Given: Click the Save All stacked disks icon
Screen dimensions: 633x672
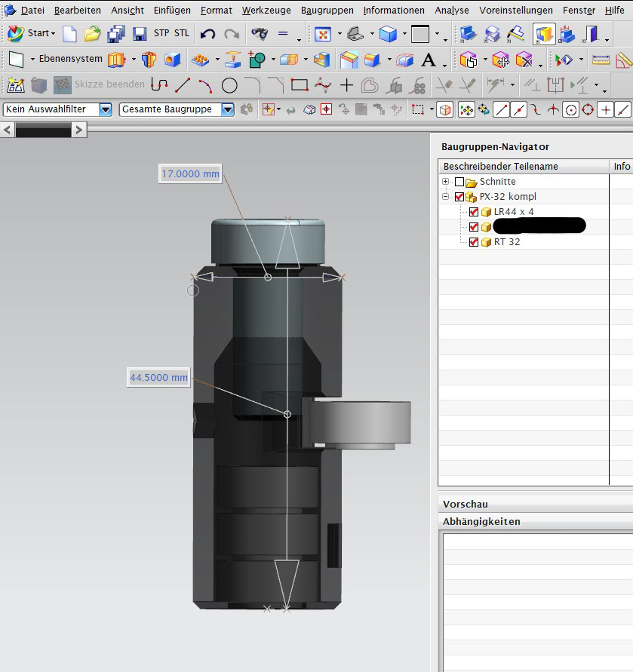Looking at the screenshot, I should click(x=115, y=34).
